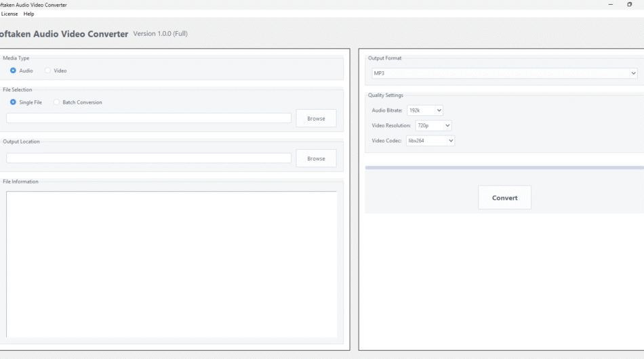
Task: Open the License menu
Action: pos(9,14)
